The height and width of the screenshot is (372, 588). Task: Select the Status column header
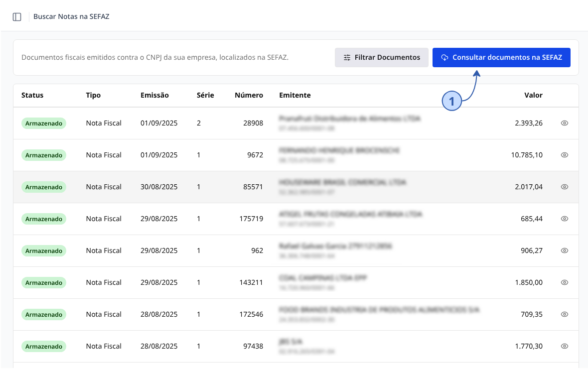[32, 95]
